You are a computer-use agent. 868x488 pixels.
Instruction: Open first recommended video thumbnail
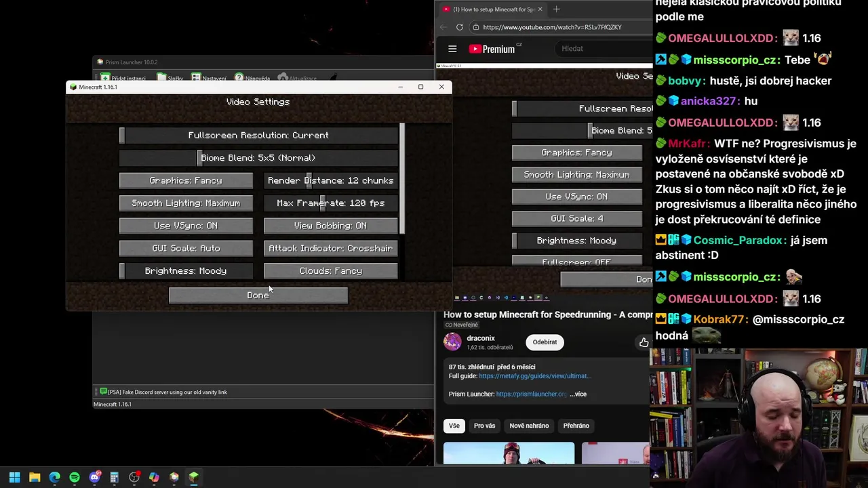tap(509, 453)
